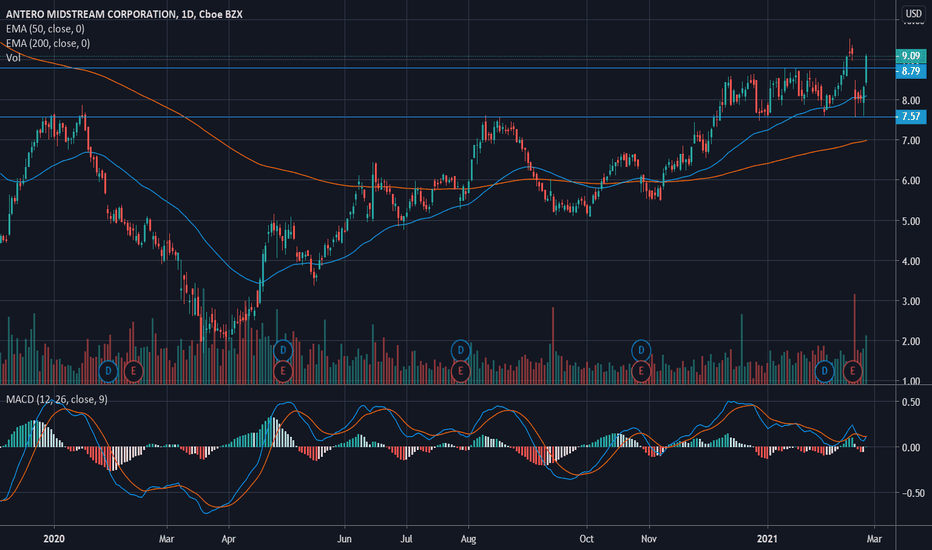Click the dividend D marker just before November
The width and height of the screenshot is (932, 550).
point(641,350)
